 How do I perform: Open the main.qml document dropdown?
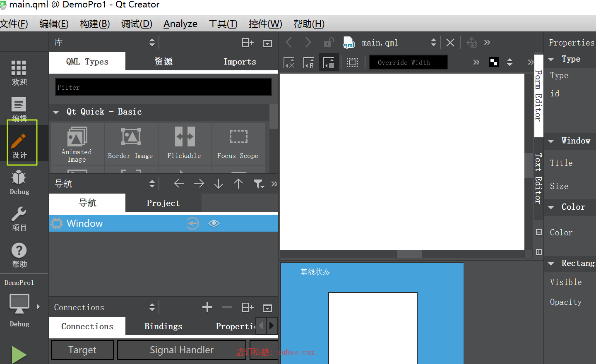pos(433,43)
